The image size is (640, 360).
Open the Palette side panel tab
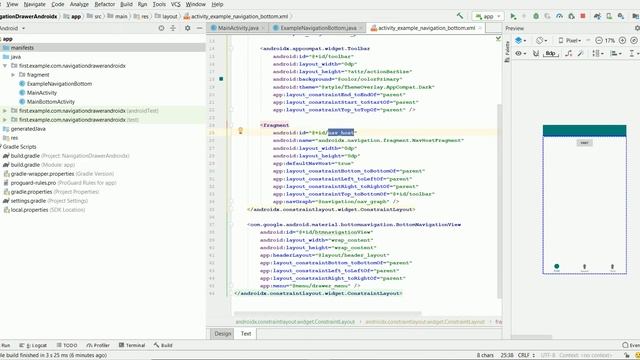[507, 51]
